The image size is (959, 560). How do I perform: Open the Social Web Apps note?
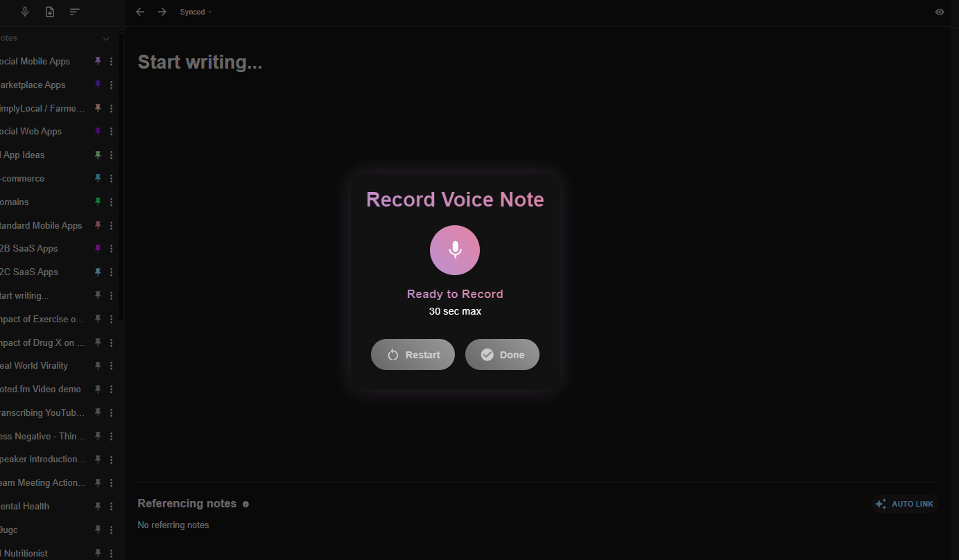coord(31,131)
